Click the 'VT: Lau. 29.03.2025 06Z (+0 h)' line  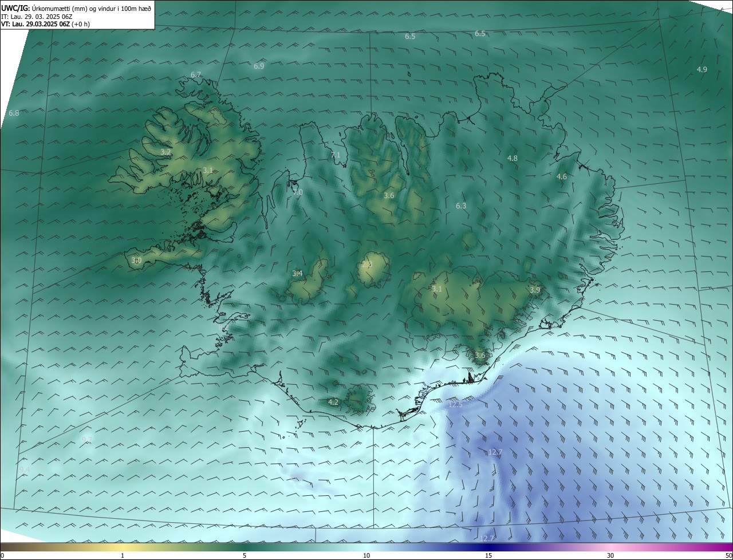pyautogui.click(x=45, y=24)
